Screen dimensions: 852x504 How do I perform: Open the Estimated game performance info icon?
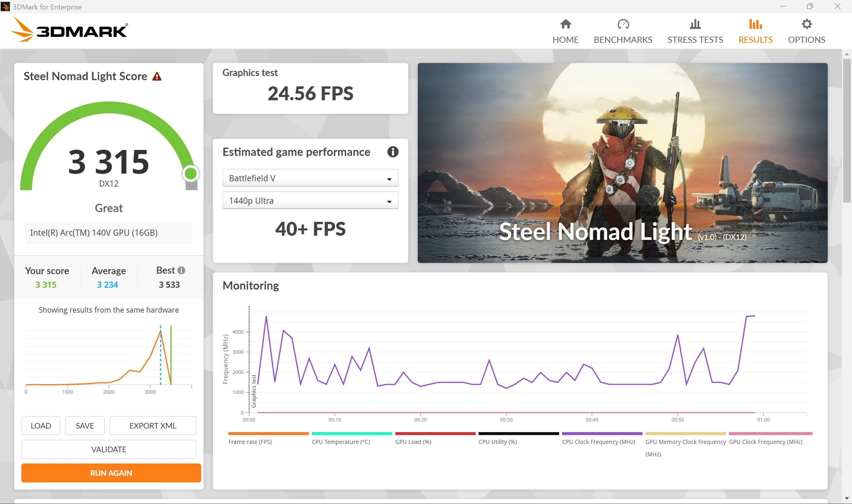[x=393, y=152]
